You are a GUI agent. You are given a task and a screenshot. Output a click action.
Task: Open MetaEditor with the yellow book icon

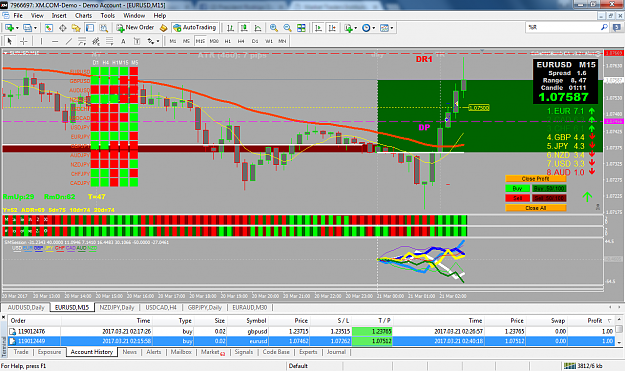(x=163, y=27)
